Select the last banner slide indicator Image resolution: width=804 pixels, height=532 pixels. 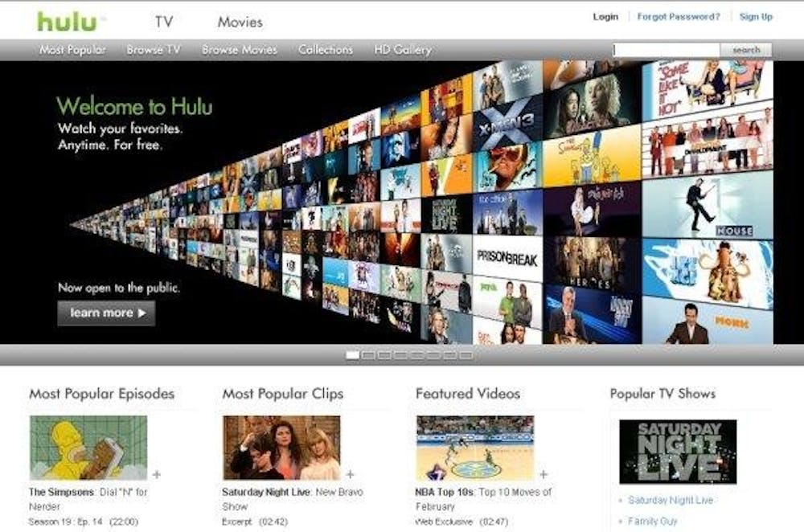pos(466,355)
